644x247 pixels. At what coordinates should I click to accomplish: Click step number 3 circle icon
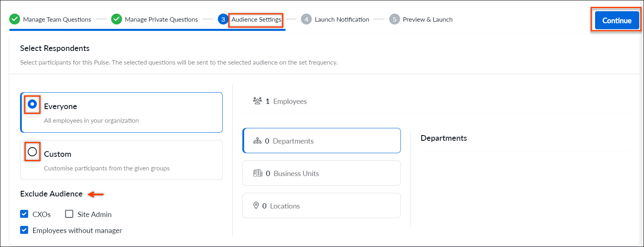[x=223, y=19]
